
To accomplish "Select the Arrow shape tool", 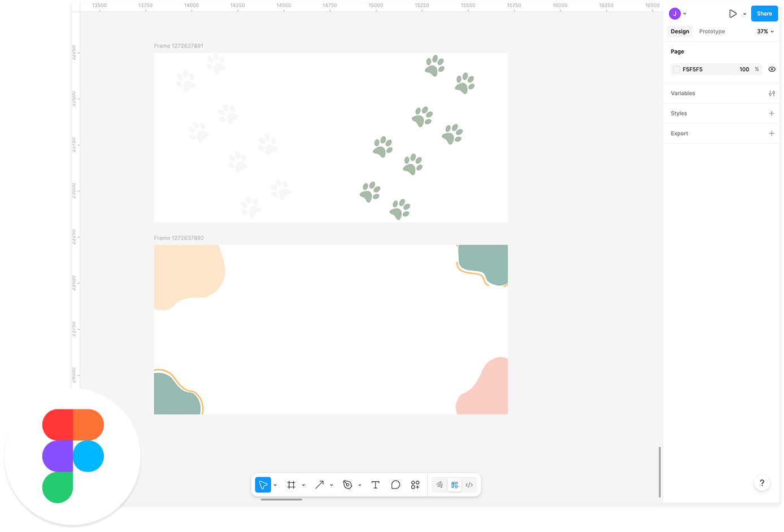I will point(319,485).
